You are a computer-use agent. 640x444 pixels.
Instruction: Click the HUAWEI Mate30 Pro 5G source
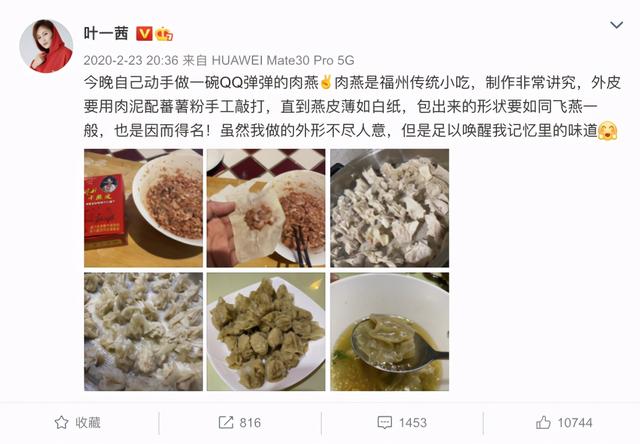[x=282, y=60]
